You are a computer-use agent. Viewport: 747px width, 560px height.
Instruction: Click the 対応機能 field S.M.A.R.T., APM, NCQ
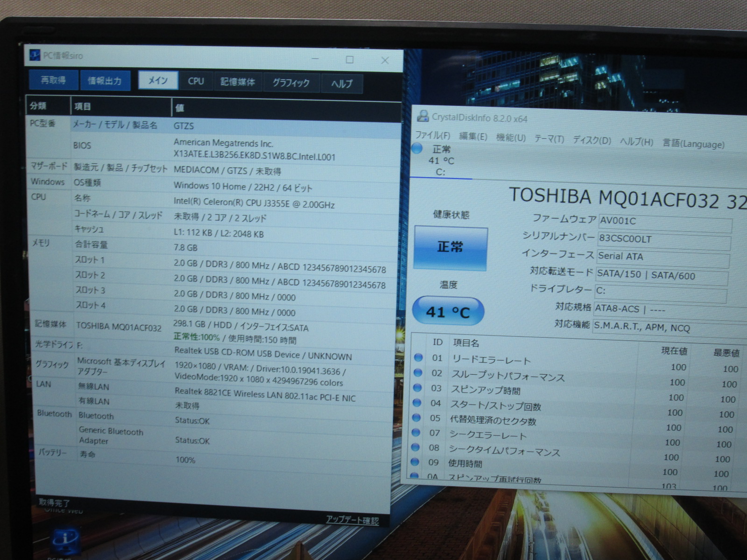pos(669,328)
